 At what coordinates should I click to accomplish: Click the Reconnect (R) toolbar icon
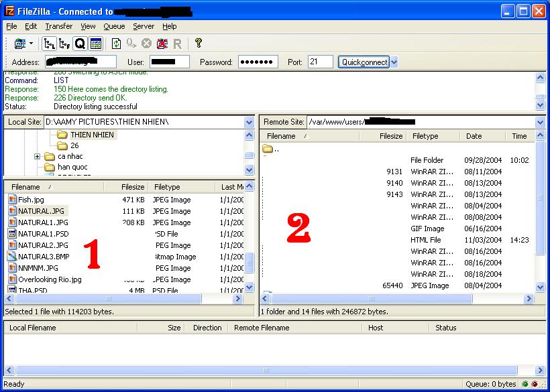point(177,44)
